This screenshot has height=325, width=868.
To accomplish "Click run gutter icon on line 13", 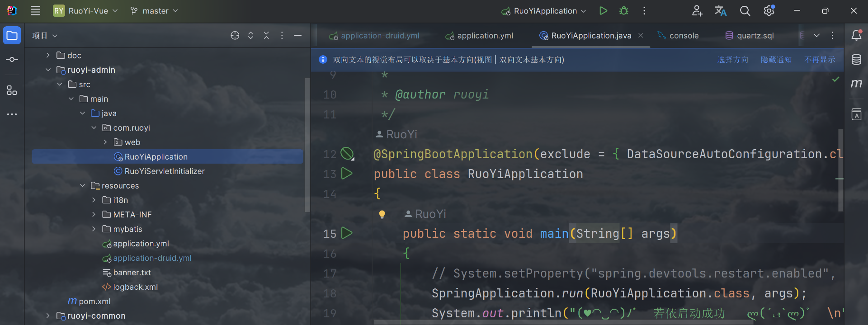I will click(347, 173).
